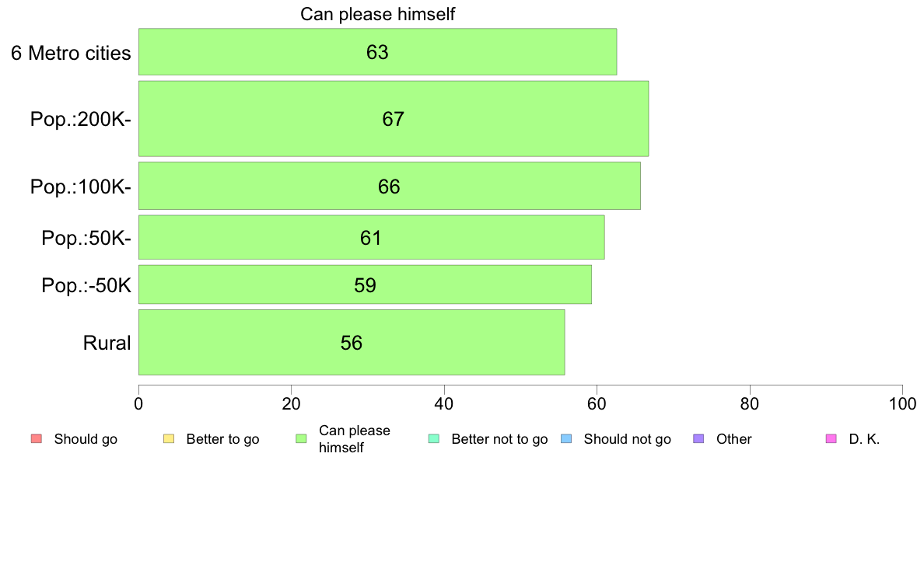The image size is (924, 572).
Task: Click the Should not go legend label
Action: 628,439
